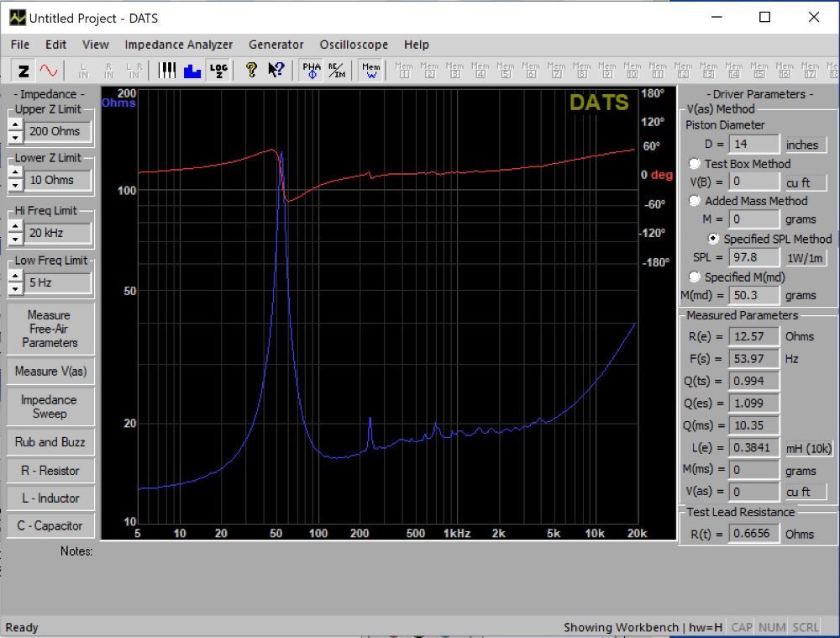Select the Mem 5 memory slot icon
Viewport: 840px width, 638px height.
coord(505,71)
